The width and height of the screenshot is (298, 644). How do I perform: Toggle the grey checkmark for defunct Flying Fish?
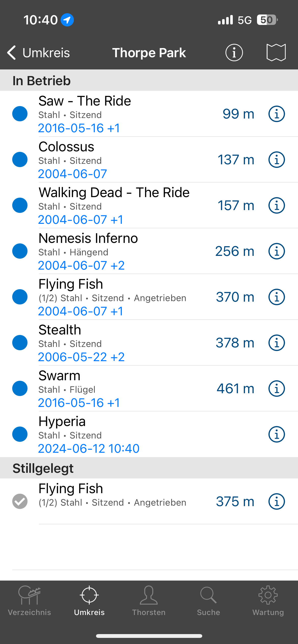(x=20, y=501)
